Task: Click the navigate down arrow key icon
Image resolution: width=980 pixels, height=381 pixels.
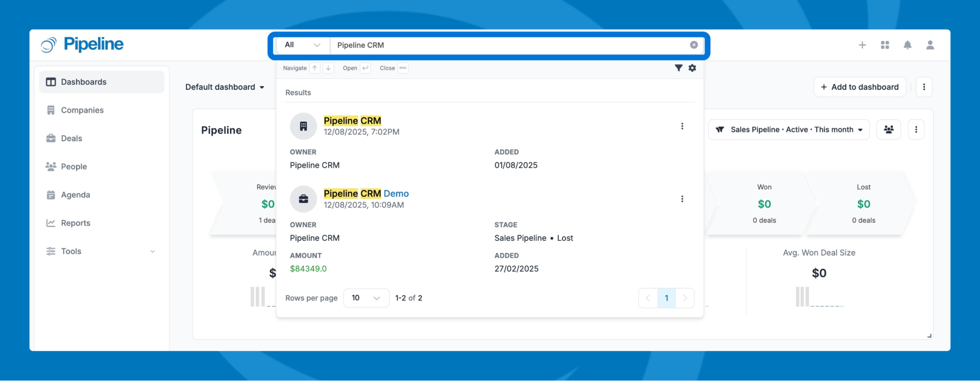Action: tap(328, 68)
